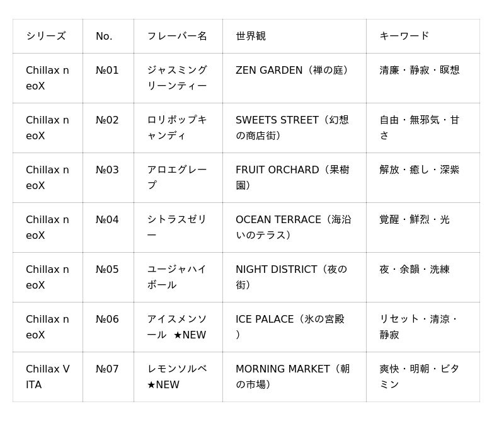
Task: Click the ZEN GARDEN cell
Action: 293,71
